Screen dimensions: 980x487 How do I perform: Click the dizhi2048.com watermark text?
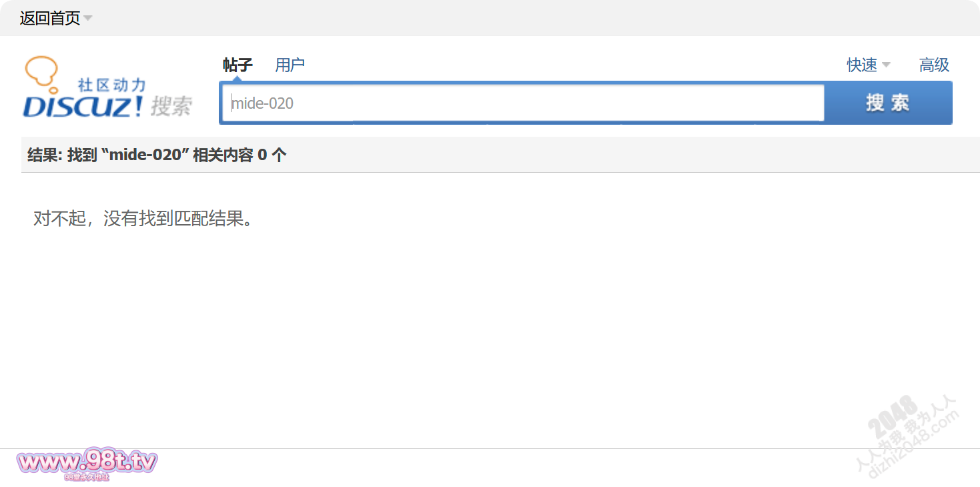(915, 445)
